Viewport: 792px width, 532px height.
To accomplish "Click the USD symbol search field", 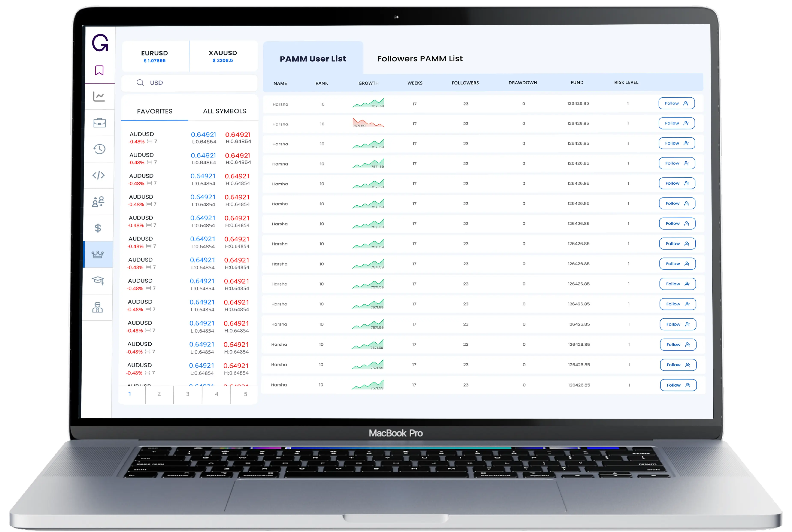I will (189, 83).
